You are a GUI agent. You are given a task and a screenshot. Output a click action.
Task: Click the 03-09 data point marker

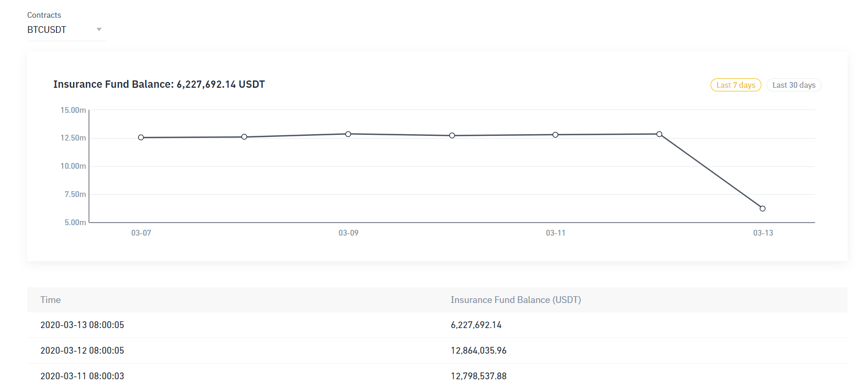pyautogui.click(x=348, y=134)
